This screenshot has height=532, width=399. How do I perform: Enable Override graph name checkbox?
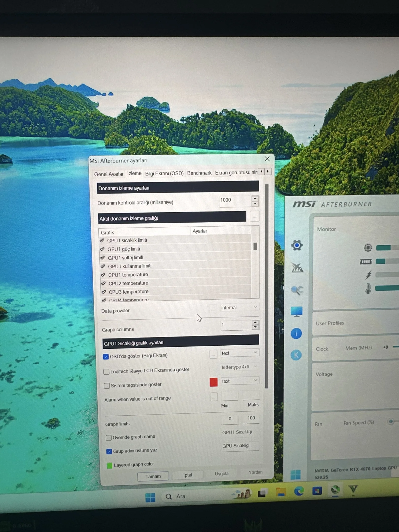(x=108, y=438)
